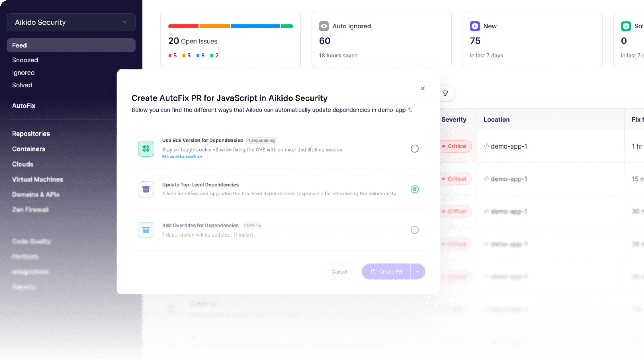Select Add Overrides for Dependencies radio
This screenshot has height=362, width=644.
coord(415,230)
